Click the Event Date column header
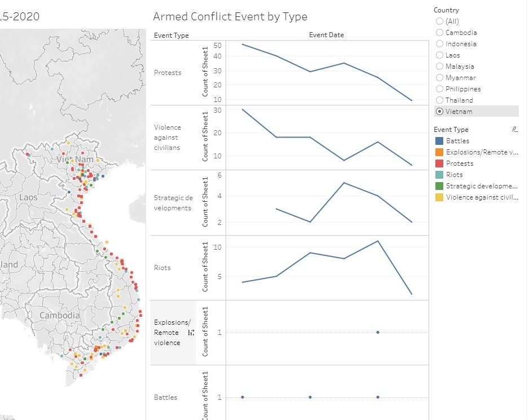This screenshot has height=420, width=529. tap(326, 35)
